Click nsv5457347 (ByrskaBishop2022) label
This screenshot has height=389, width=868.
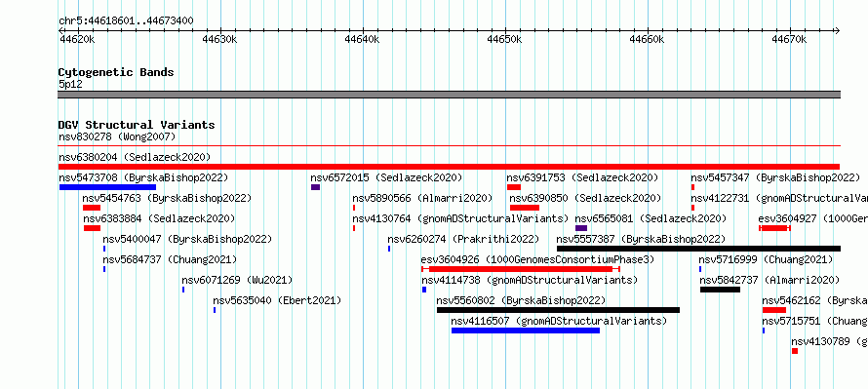(775, 177)
